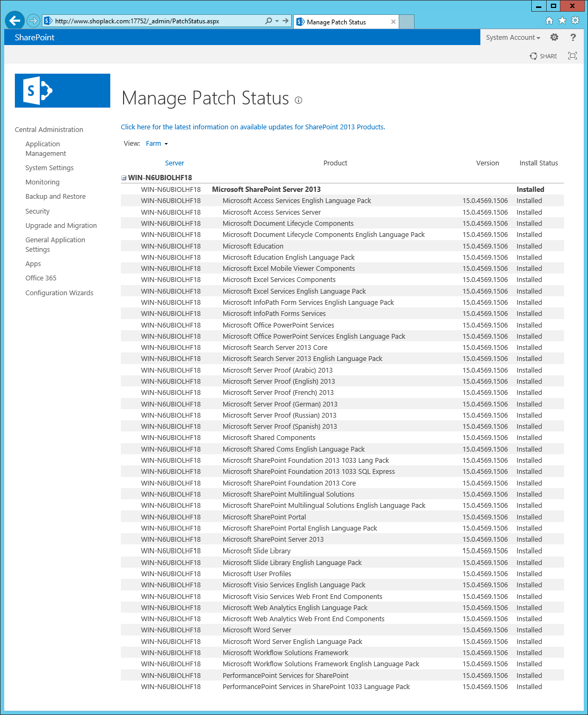Open the Farm view dropdown
The width and height of the screenshot is (588, 715).
[x=156, y=143]
